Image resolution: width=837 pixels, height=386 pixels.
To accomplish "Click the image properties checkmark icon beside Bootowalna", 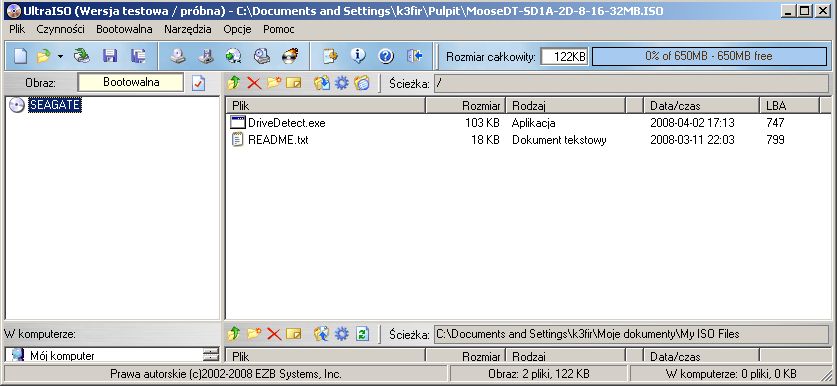I will tap(198, 83).
